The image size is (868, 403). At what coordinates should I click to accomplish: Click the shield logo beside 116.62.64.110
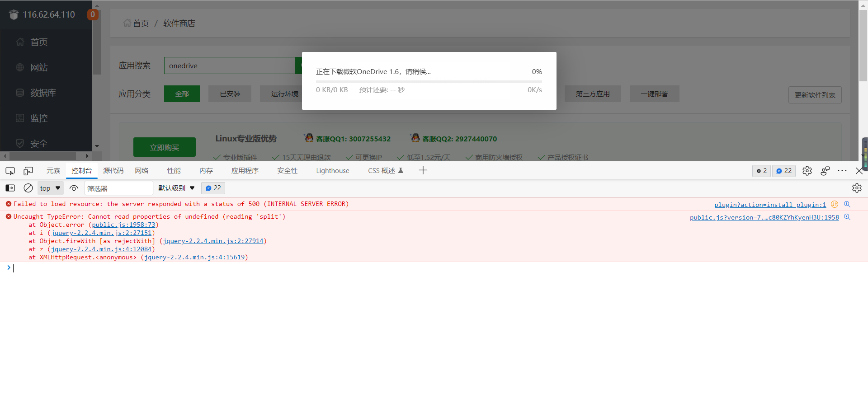tap(14, 14)
